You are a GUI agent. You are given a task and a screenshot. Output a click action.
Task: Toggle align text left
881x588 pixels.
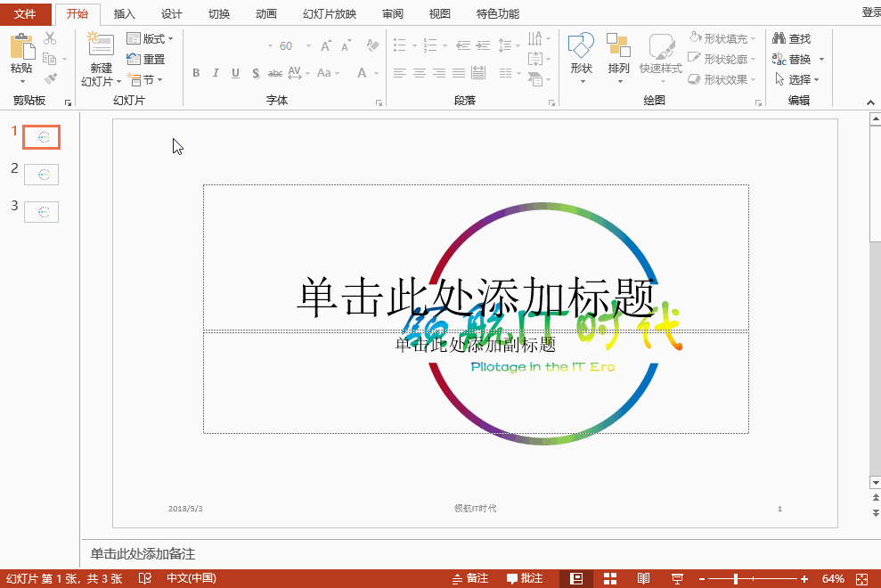tap(399, 72)
